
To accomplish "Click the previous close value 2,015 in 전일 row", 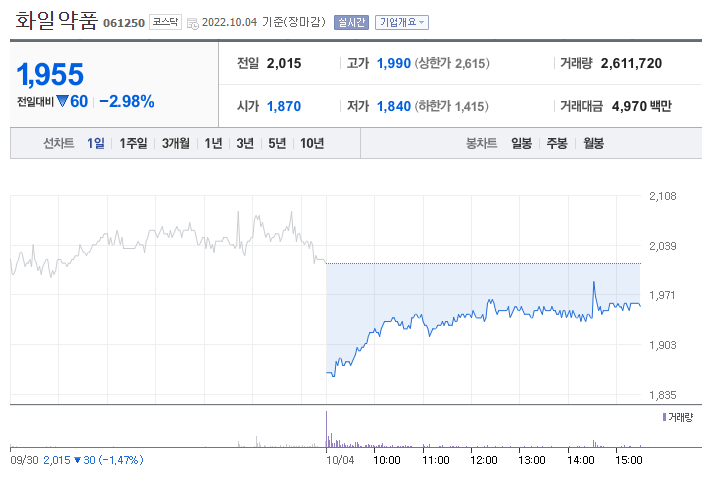I will (284, 64).
